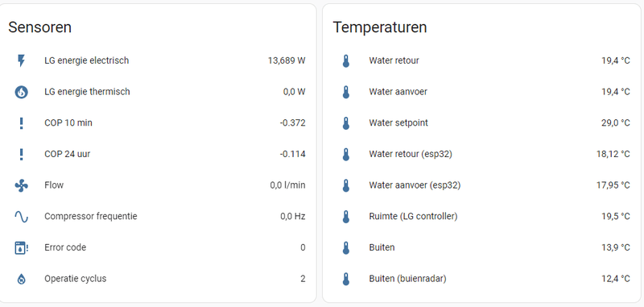Click the flame icon beside LG energie thermisch
The image size is (644, 307).
coord(22,92)
